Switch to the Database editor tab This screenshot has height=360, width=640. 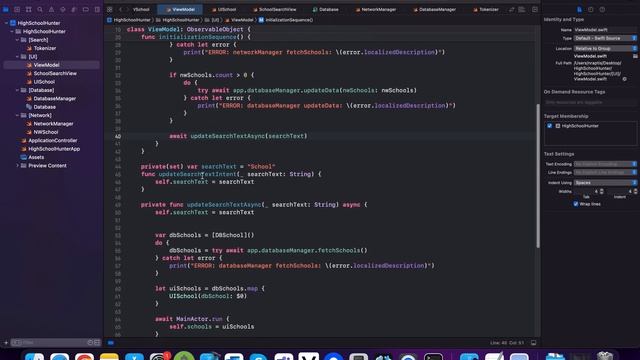coord(326,9)
